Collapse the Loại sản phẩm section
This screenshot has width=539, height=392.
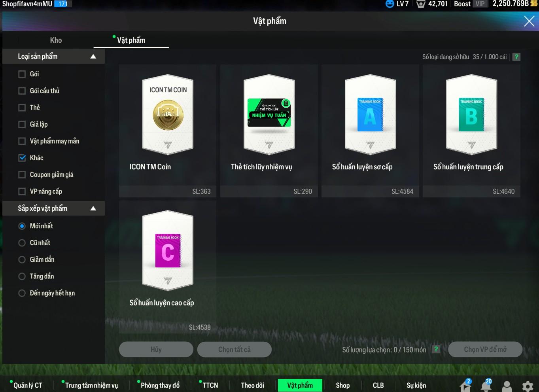[x=93, y=57]
